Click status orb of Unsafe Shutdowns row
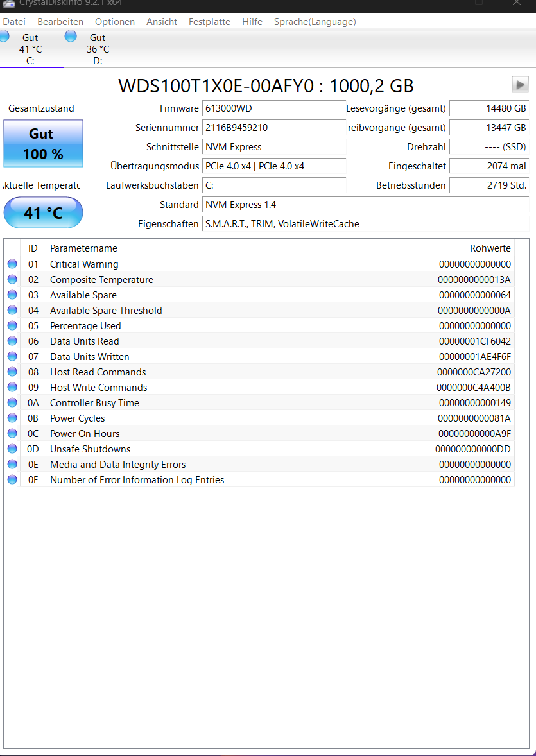 click(x=12, y=449)
